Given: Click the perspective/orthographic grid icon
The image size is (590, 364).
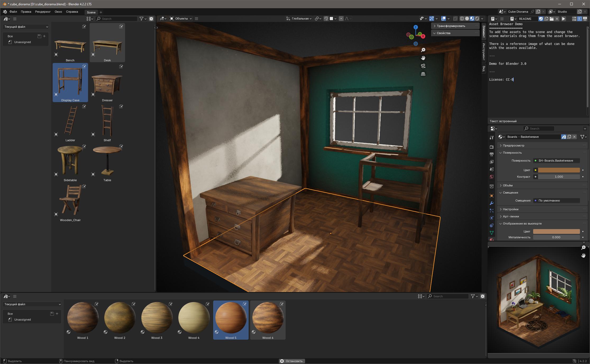Looking at the screenshot, I should 423,74.
